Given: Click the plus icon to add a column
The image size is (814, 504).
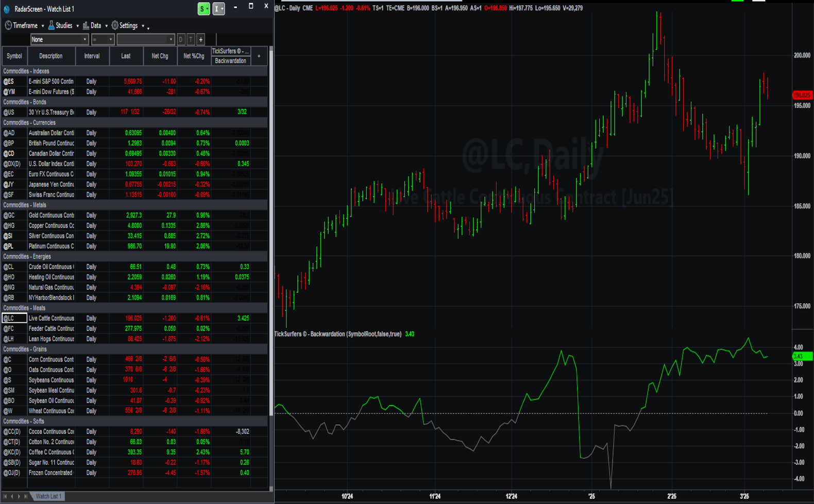Looking at the screenshot, I should point(259,56).
